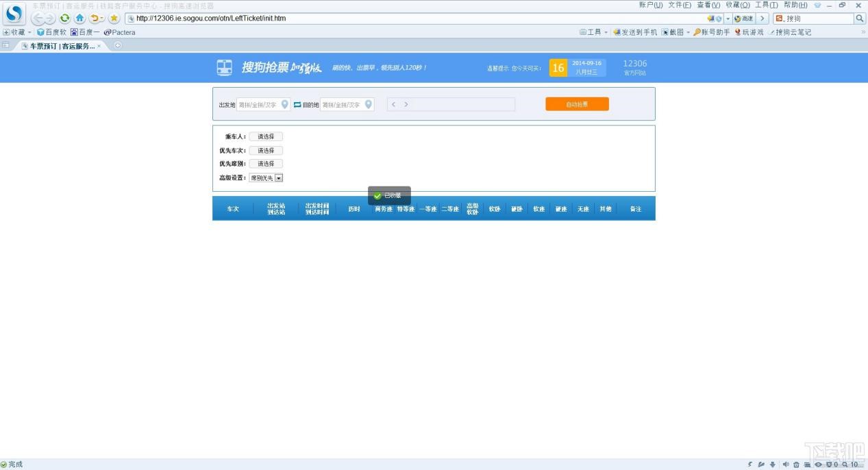Click the swap departure/destination arrows icon
This screenshot has width=868, height=470.
click(297, 104)
